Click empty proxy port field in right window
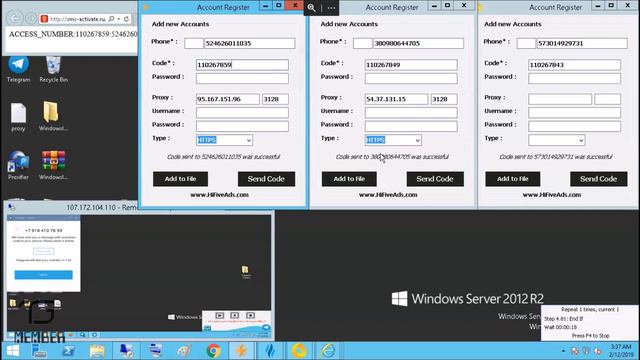The width and height of the screenshot is (640, 360). tap(607, 99)
